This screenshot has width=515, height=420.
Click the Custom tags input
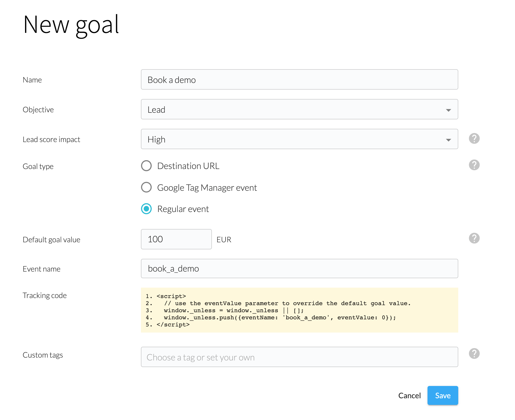coord(299,357)
